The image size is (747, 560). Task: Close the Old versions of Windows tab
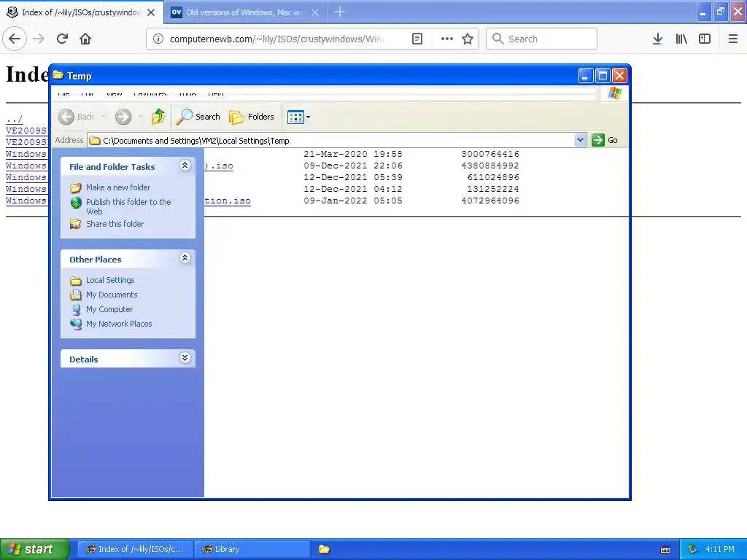[x=315, y=12]
